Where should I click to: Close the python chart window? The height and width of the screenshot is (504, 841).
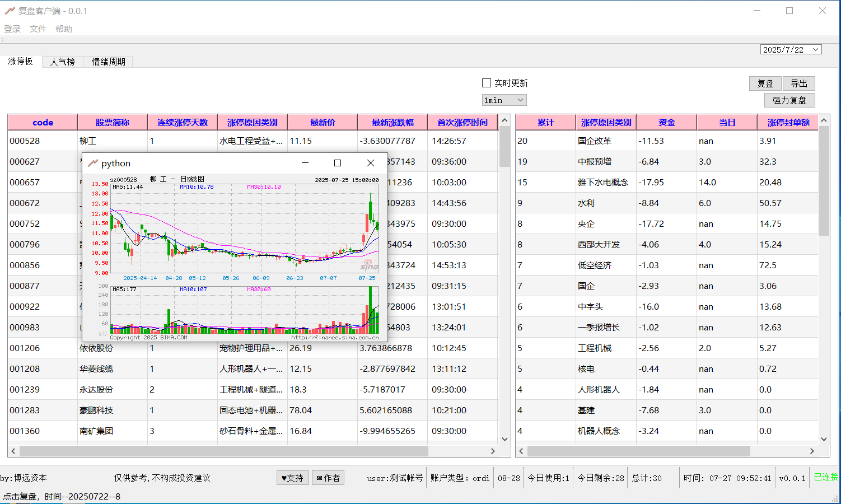[x=371, y=163]
